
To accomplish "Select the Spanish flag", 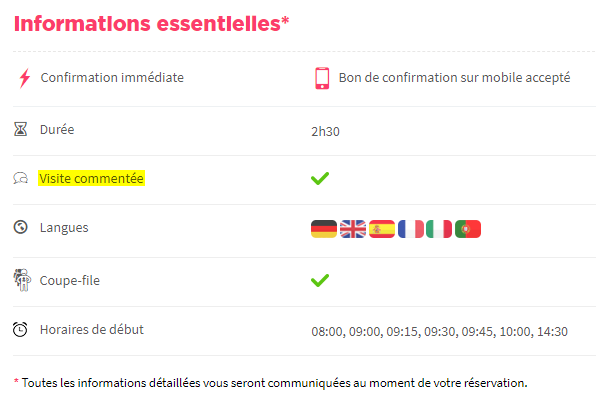I will (x=382, y=229).
